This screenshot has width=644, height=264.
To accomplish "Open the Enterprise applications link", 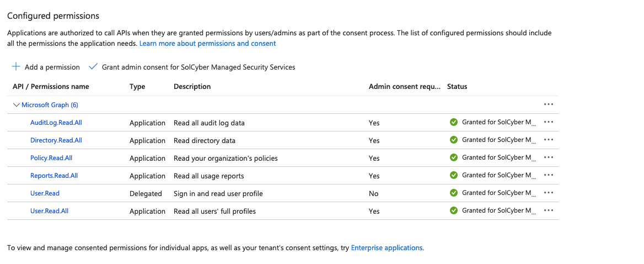I will pos(387,248).
